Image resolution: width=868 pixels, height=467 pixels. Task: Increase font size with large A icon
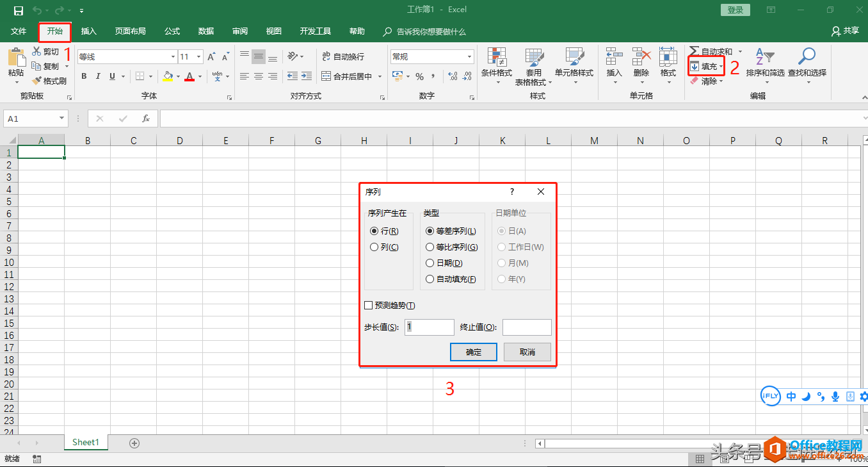point(211,57)
